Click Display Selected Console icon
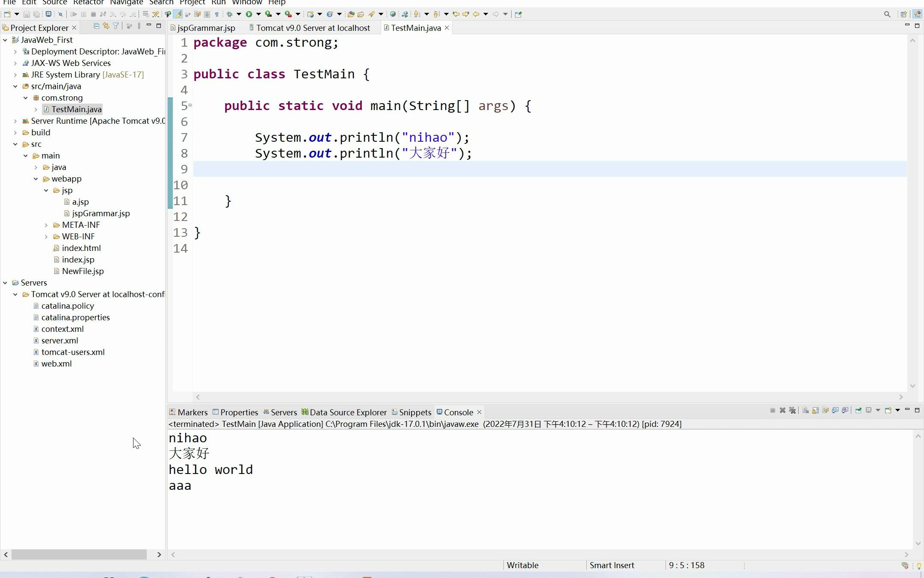Image resolution: width=924 pixels, height=578 pixels. point(869,410)
